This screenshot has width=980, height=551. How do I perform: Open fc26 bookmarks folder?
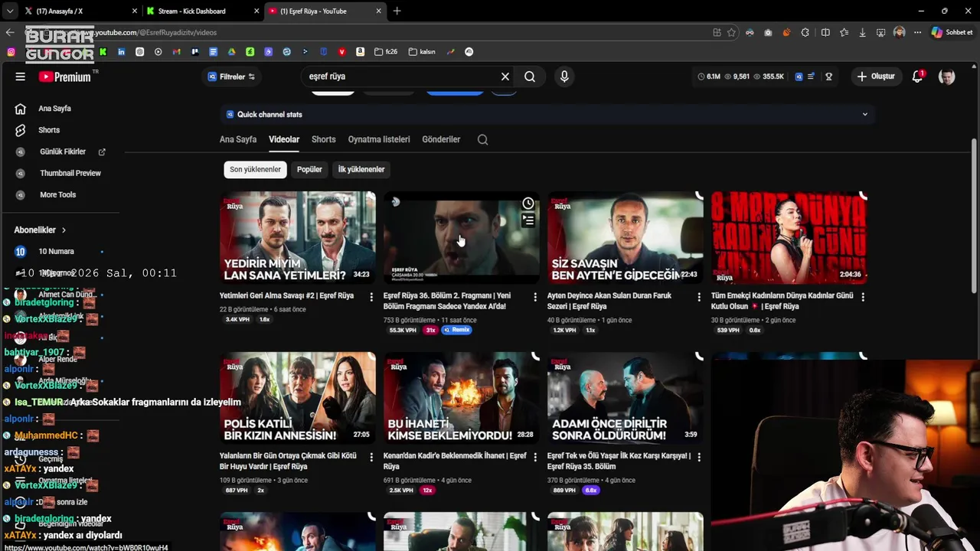[386, 52]
